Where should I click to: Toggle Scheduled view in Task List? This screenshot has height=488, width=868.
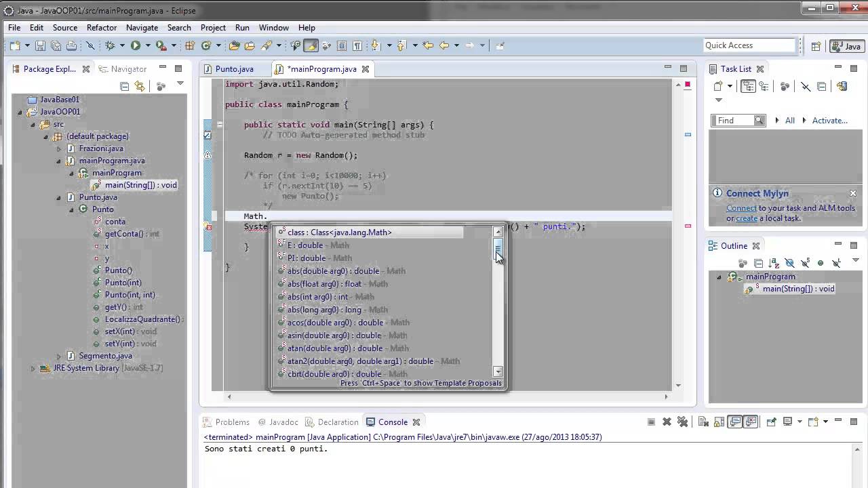(764, 86)
